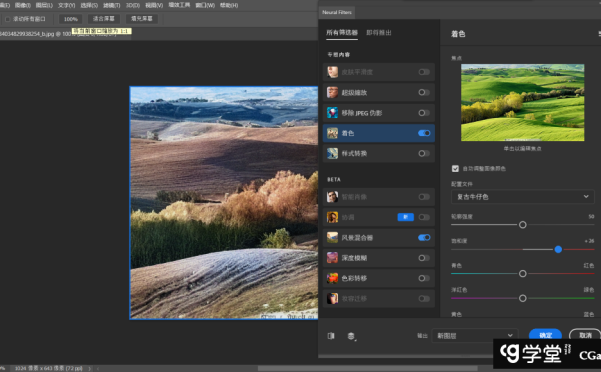
Task: Disable the 风景混合器 filter switch
Action: click(x=424, y=238)
